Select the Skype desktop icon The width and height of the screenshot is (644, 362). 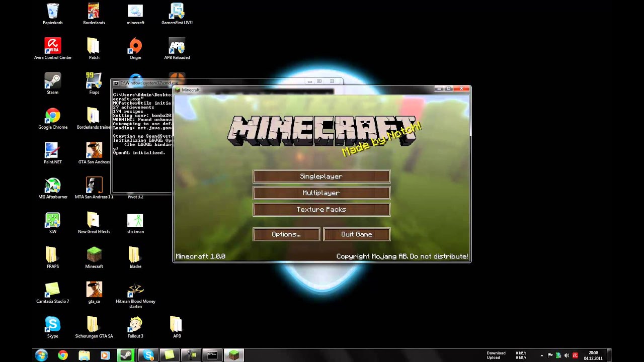53,327
